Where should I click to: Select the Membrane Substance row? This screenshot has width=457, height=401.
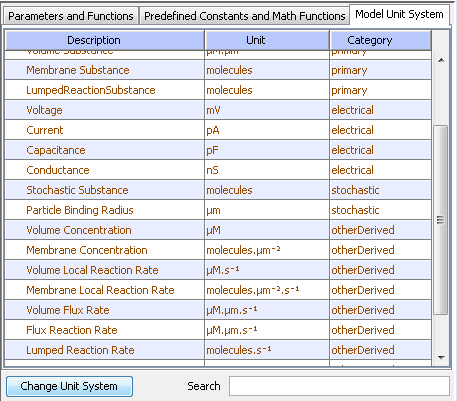pyautogui.click(x=218, y=70)
